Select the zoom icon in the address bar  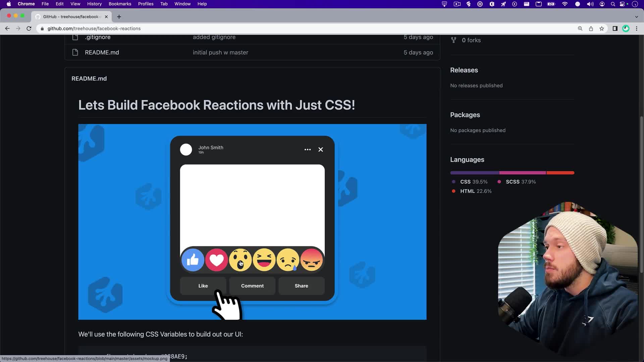click(580, 28)
